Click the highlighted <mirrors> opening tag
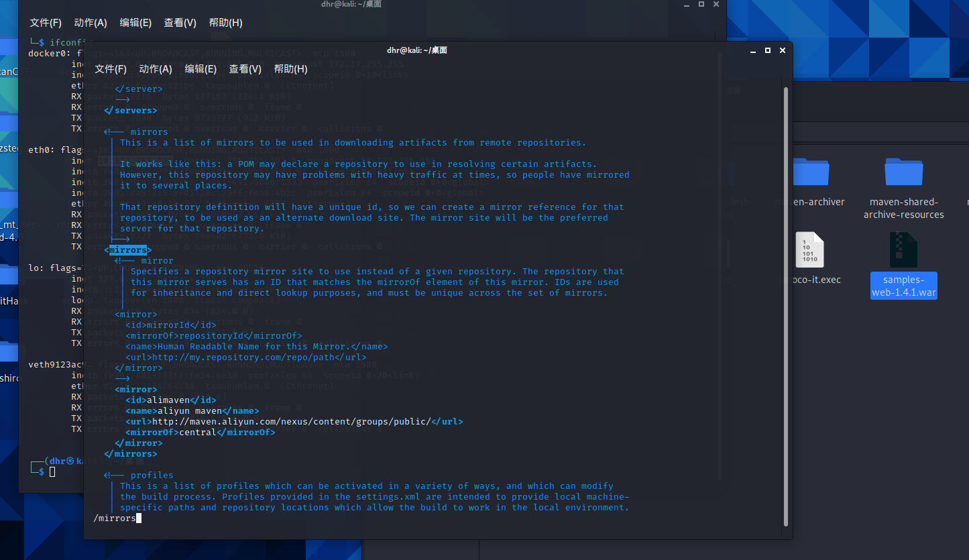This screenshot has height=560, width=969. (128, 250)
